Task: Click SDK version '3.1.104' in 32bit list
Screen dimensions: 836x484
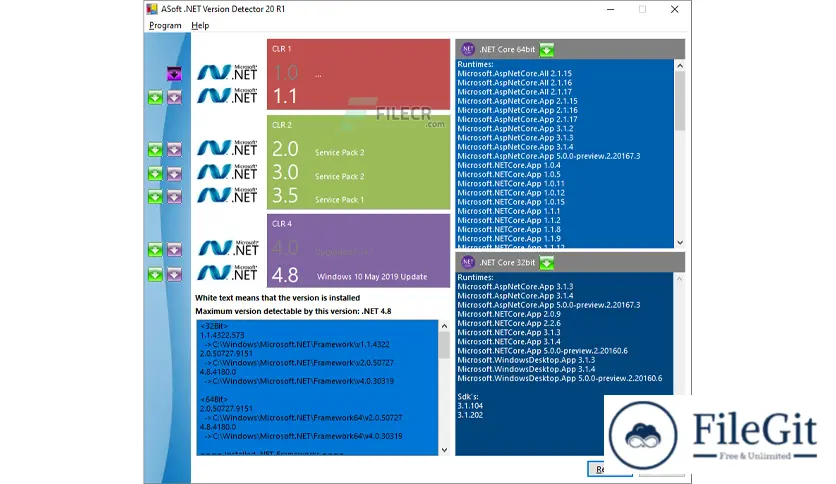Action: coord(470,406)
